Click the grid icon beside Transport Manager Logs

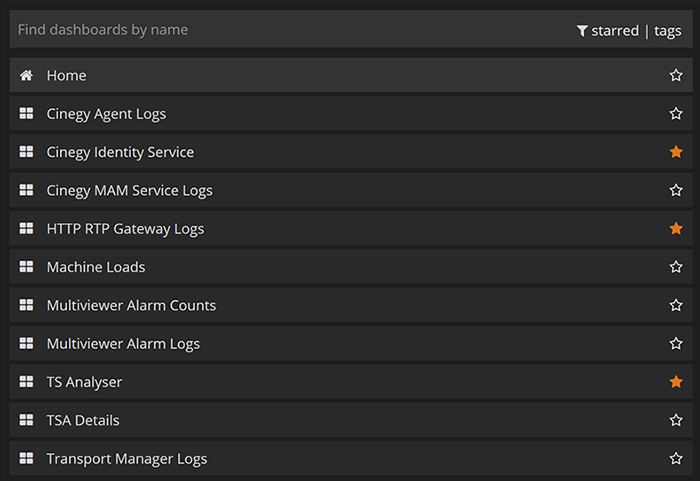click(26, 458)
